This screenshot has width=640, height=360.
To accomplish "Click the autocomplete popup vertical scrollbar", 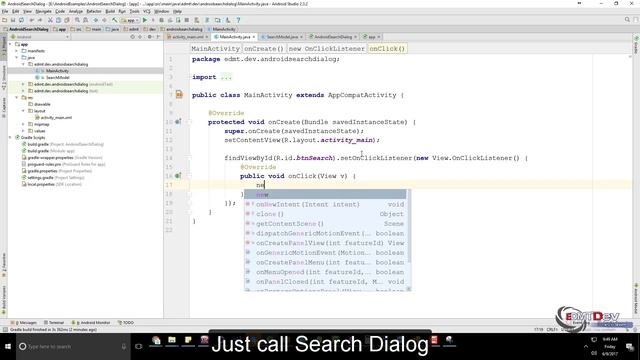I will click(x=409, y=227).
